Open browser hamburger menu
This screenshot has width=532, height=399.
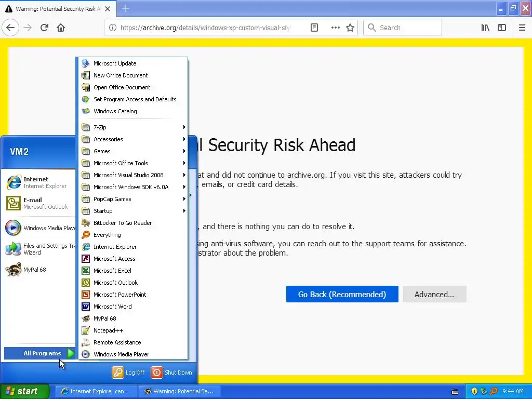[522, 28]
